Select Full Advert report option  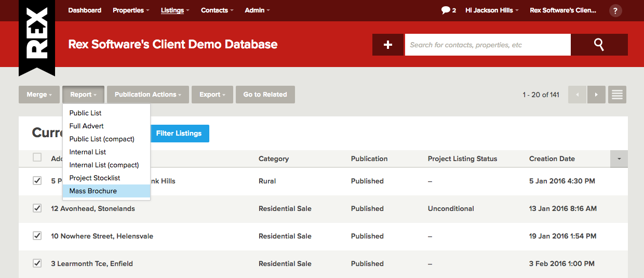click(x=106, y=126)
